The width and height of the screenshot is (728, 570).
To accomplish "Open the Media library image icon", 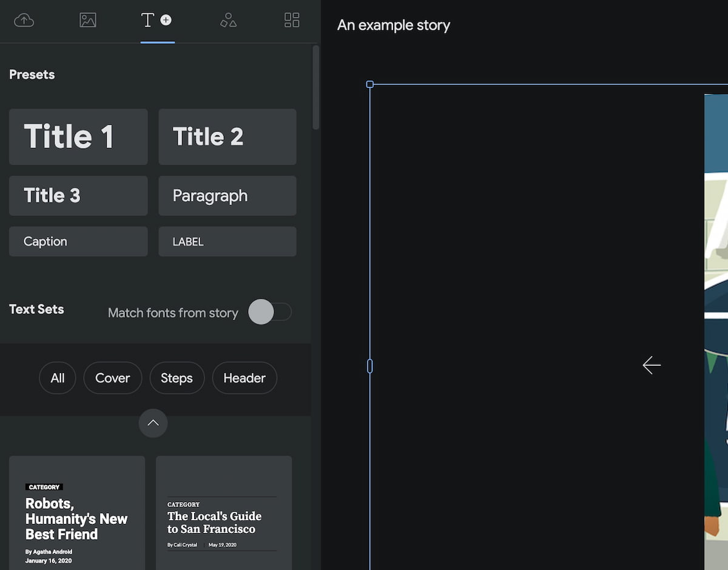I will pos(88,20).
